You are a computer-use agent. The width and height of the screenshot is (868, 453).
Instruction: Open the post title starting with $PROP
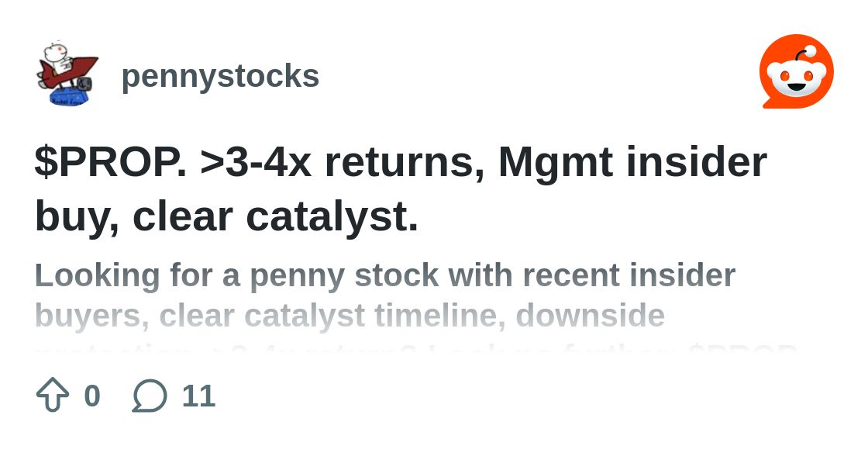pyautogui.click(x=400, y=163)
